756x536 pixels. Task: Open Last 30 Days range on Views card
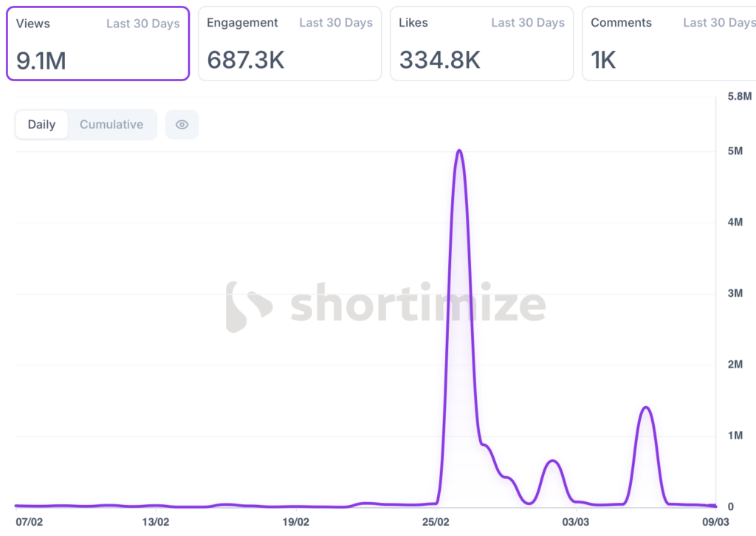coord(142,24)
